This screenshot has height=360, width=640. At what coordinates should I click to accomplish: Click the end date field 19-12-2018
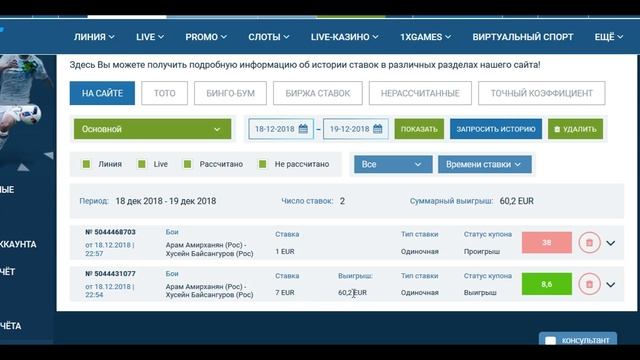[356, 129]
